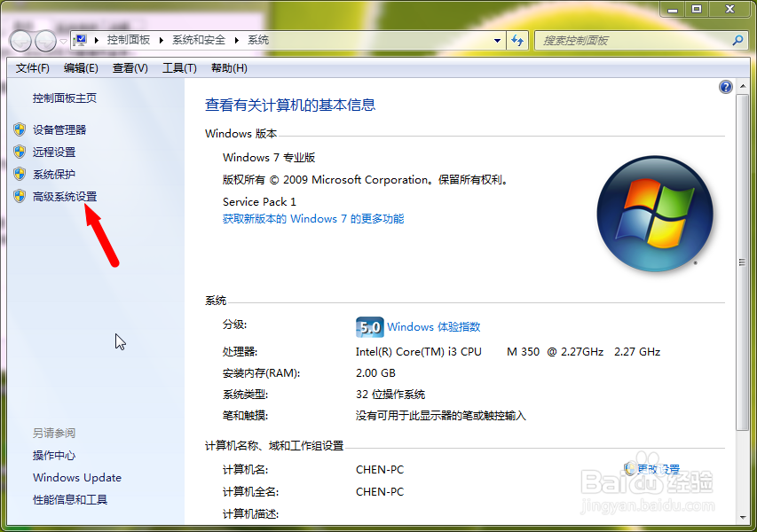Open 操作中心 link in sidebar
The height and width of the screenshot is (532, 757).
(54, 456)
